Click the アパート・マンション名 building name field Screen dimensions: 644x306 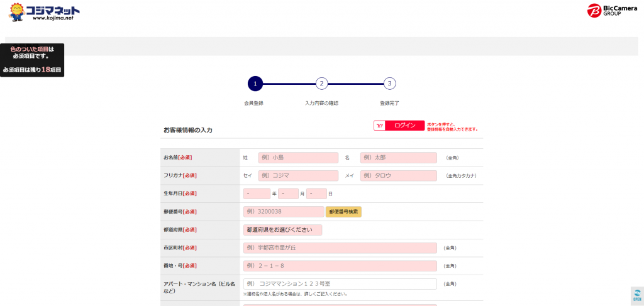340,284
